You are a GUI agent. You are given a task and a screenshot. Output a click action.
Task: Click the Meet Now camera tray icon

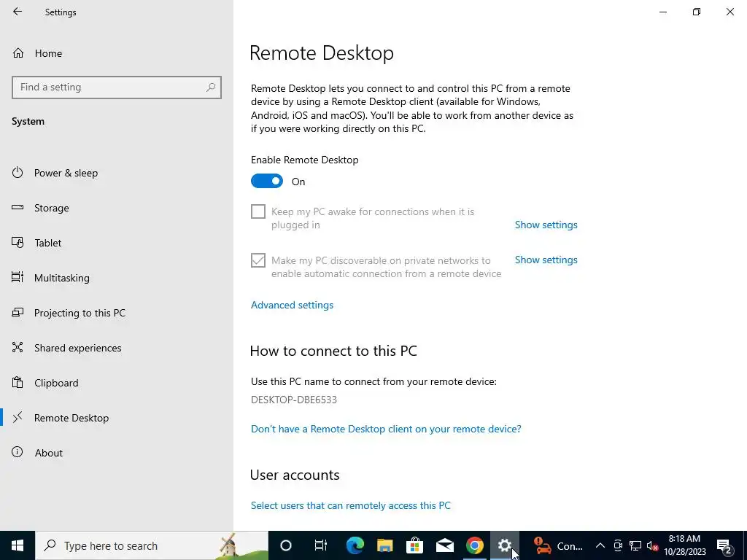point(618,545)
